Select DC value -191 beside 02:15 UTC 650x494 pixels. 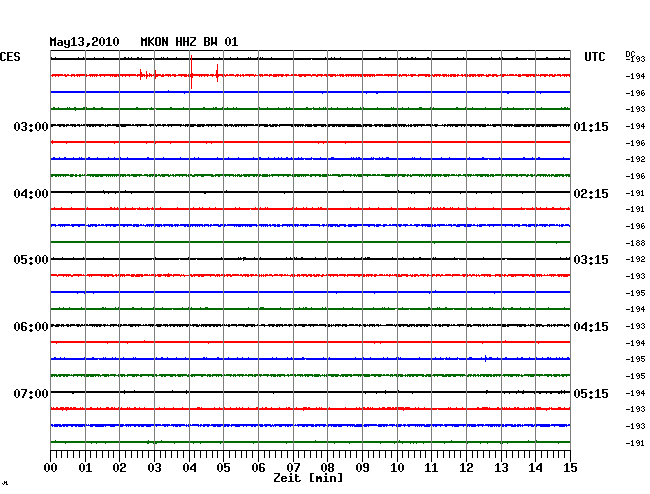click(x=635, y=193)
